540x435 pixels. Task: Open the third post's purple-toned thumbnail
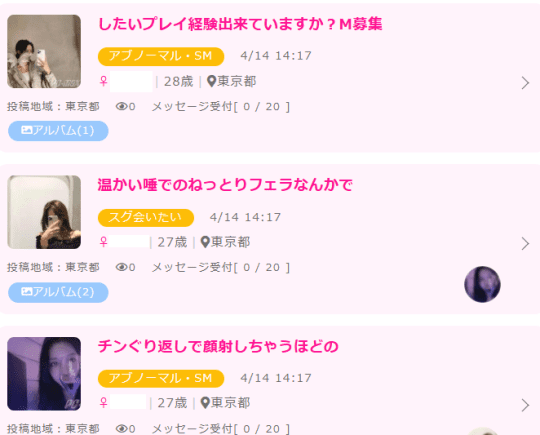click(x=44, y=374)
